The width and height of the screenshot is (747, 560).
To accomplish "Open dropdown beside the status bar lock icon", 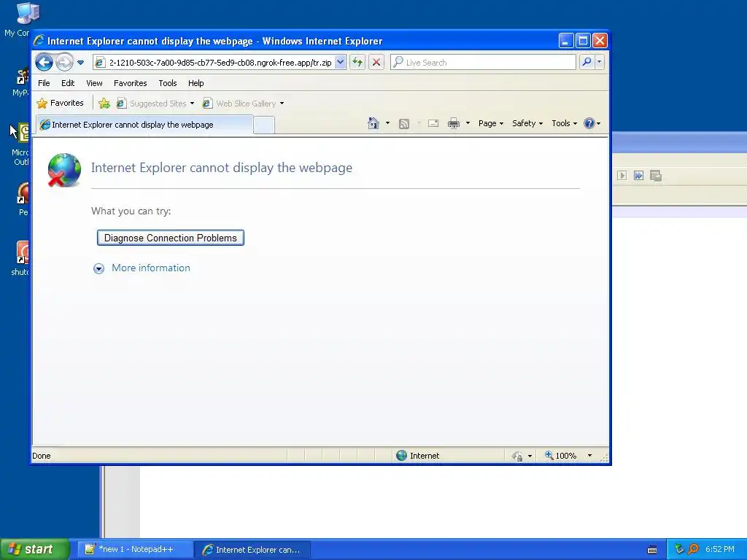I will (x=530, y=456).
